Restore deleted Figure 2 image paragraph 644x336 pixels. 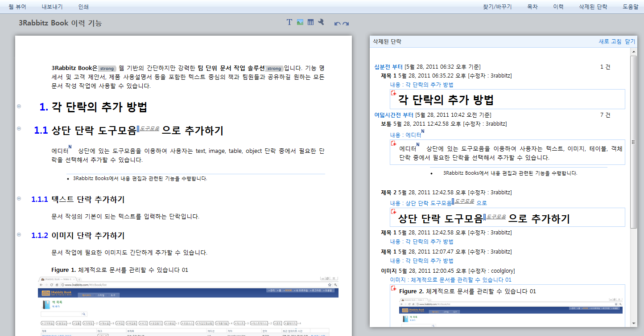(394, 289)
